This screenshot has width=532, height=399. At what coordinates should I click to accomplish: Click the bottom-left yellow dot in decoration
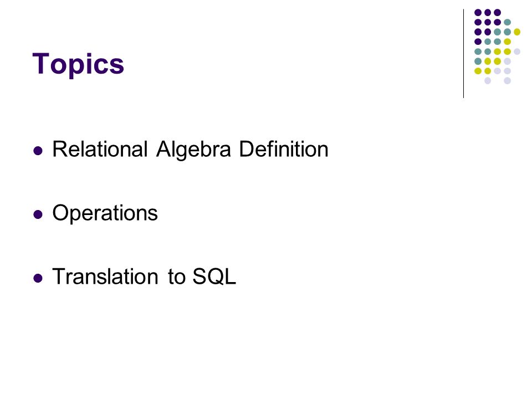tap(478, 71)
